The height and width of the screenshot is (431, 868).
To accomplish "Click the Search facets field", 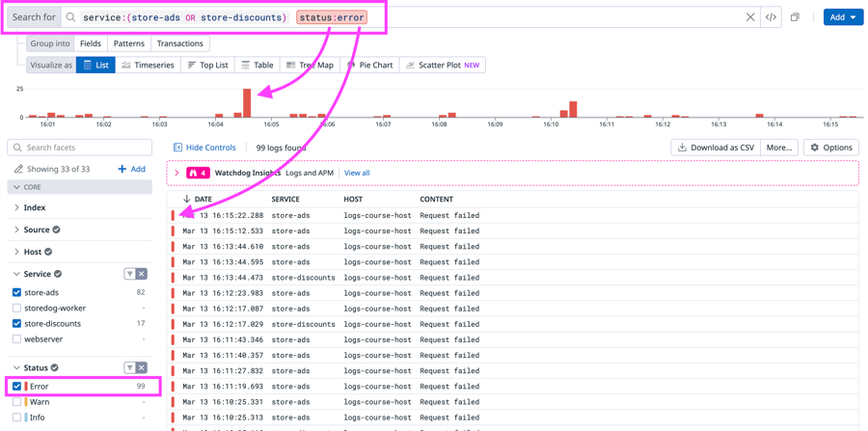I will coord(80,148).
